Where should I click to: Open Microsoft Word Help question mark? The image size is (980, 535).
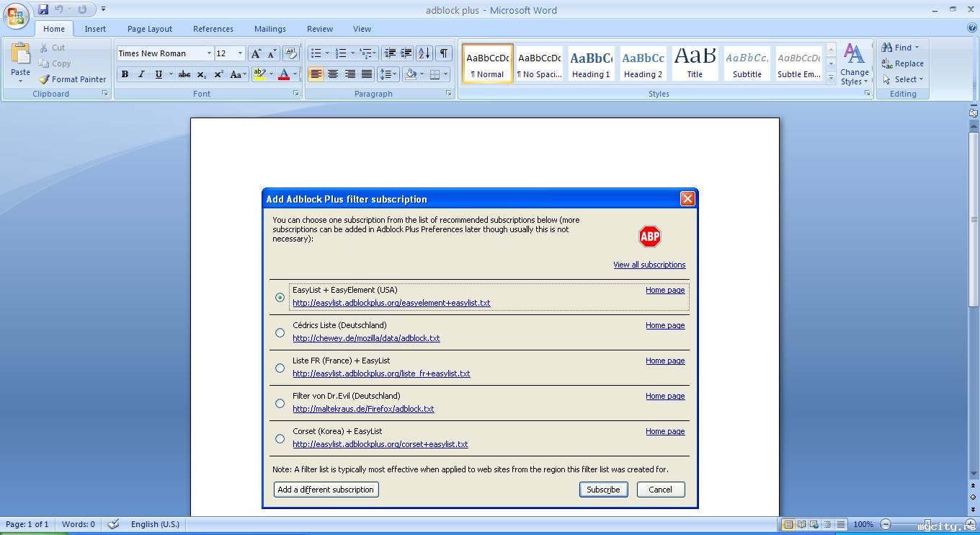tap(972, 28)
